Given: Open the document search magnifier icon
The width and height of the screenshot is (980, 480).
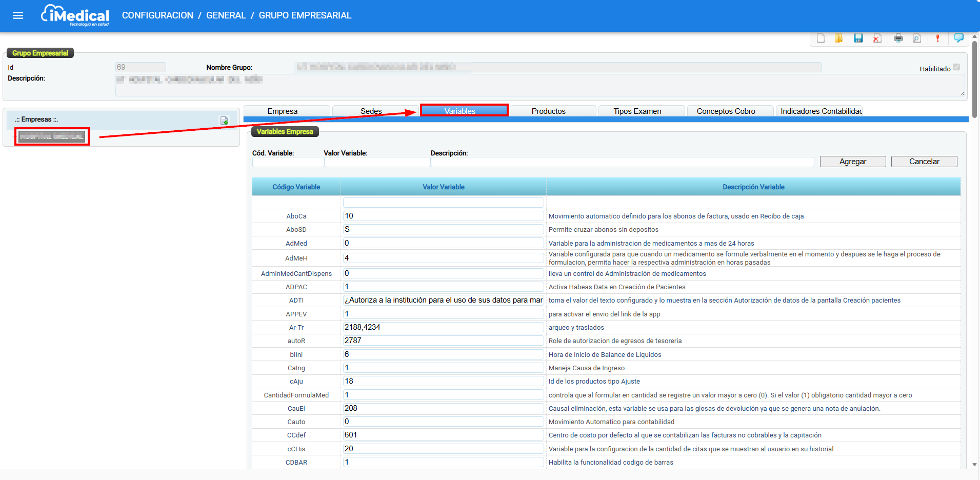Looking at the screenshot, I should (917, 38).
